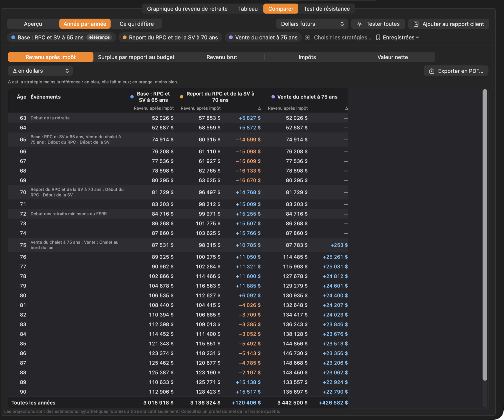Open the Test de résistance tab
Image resolution: width=504 pixels, height=420 pixels.
(327, 9)
